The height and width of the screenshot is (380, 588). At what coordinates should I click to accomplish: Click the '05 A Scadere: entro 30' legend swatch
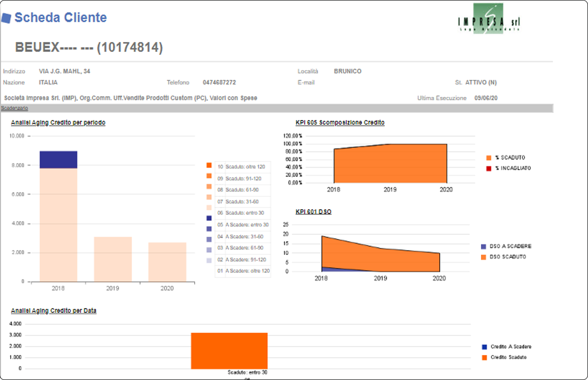pos(209,218)
